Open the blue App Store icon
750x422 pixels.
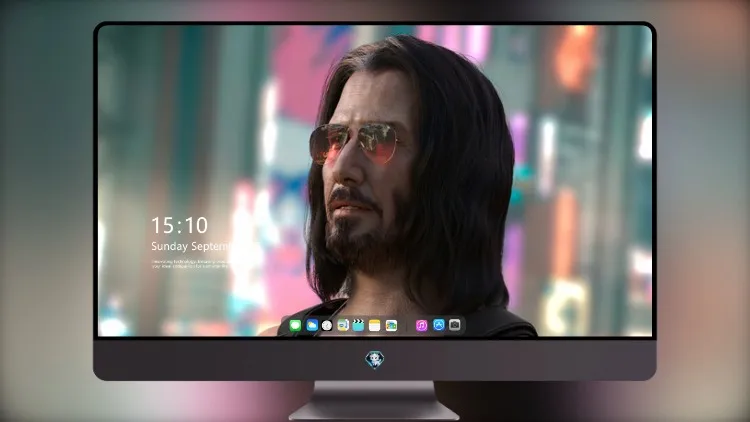[439, 325]
